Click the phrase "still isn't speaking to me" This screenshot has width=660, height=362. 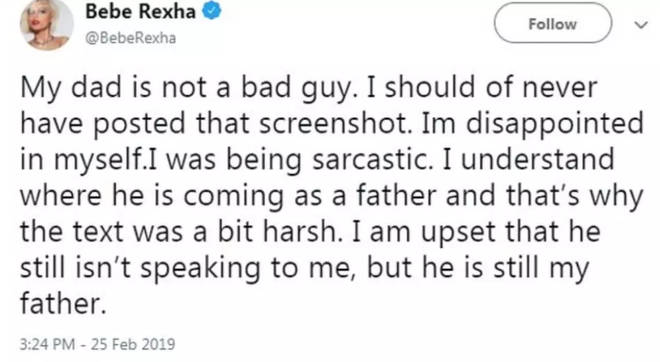click(x=185, y=269)
